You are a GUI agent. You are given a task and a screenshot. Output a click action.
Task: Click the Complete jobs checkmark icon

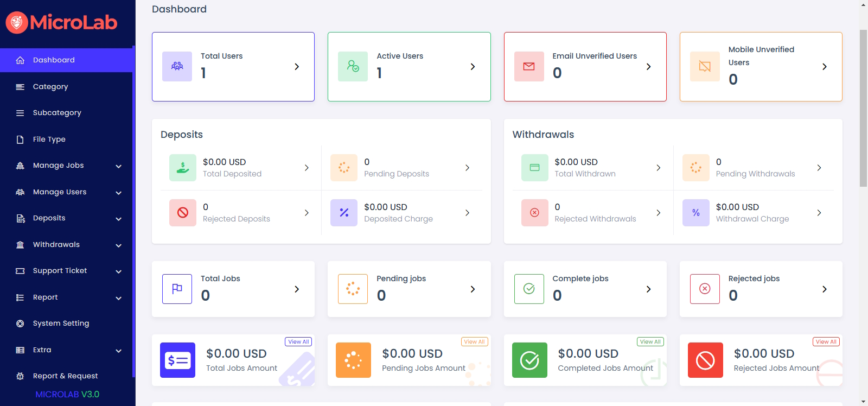click(529, 289)
